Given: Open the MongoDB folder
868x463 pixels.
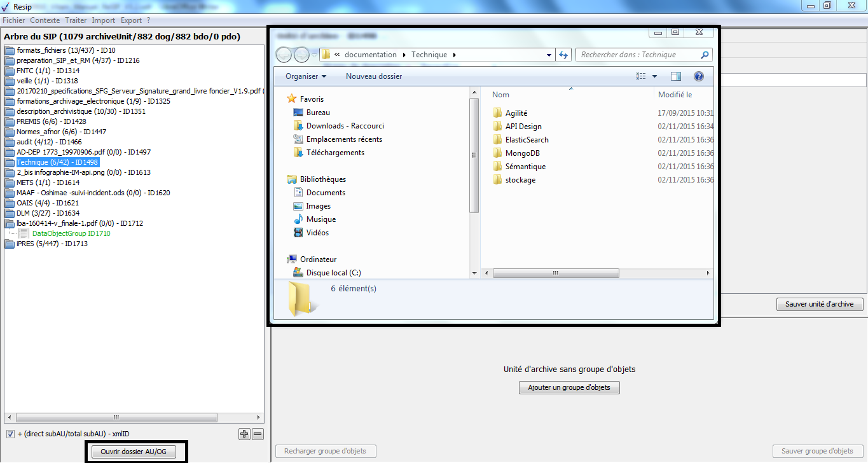Looking at the screenshot, I should pyautogui.click(x=522, y=153).
